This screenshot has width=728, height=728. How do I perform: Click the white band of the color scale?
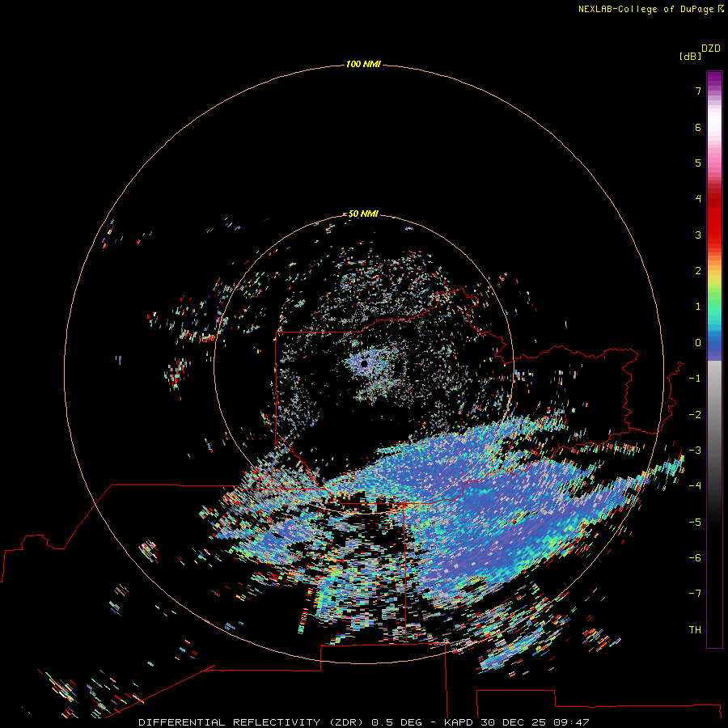click(x=714, y=121)
